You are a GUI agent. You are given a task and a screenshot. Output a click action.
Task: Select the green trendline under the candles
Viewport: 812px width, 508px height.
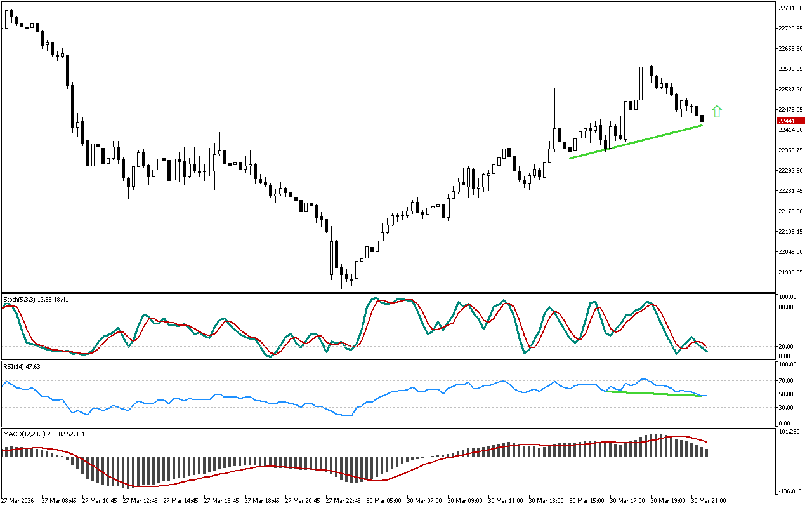pyautogui.click(x=636, y=142)
